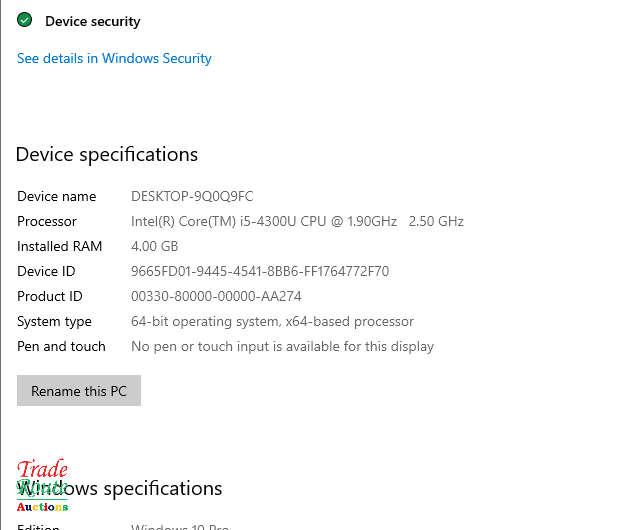Click the device name value DESKTOP-9Q0Q9FC

tap(192, 196)
